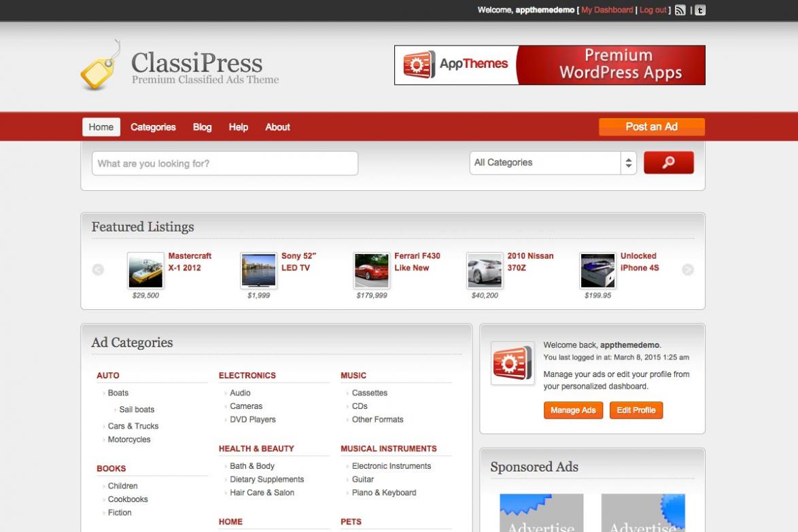Open the Cars & Trucks category
The height and width of the screenshot is (532, 798).
(133, 426)
